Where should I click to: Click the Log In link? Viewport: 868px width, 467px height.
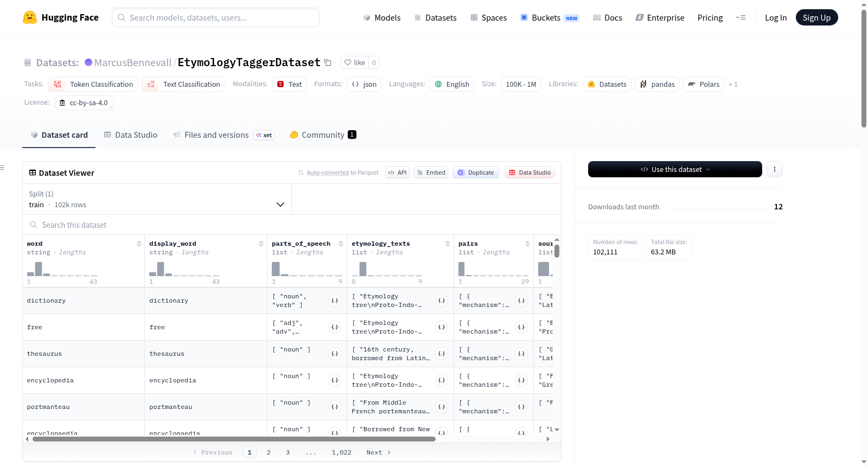point(776,18)
